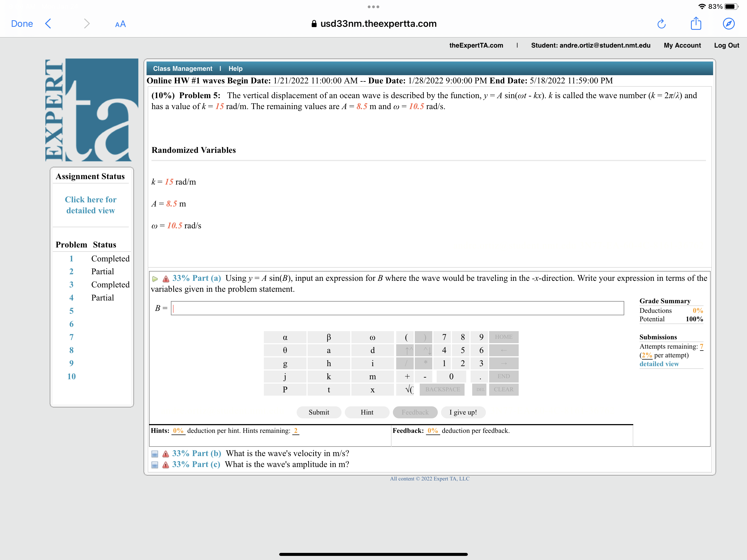The image size is (747, 560).
Task: Expand Part (b) using its square toggle
Action: (x=155, y=454)
